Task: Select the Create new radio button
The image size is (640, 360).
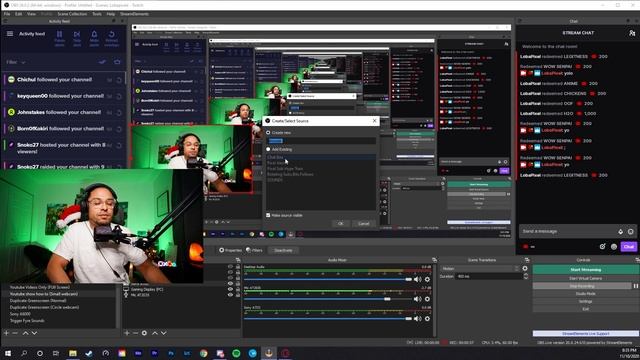Action: coord(268,133)
